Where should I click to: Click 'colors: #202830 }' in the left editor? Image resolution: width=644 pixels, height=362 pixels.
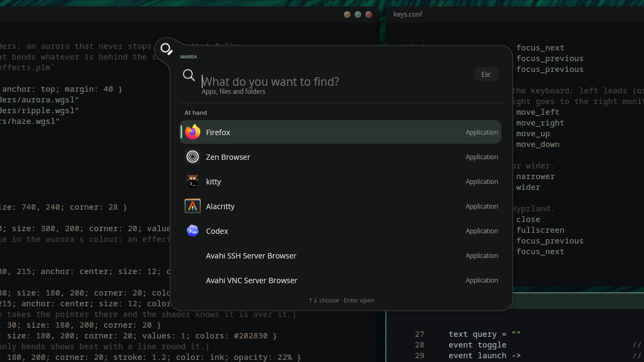(x=237, y=336)
